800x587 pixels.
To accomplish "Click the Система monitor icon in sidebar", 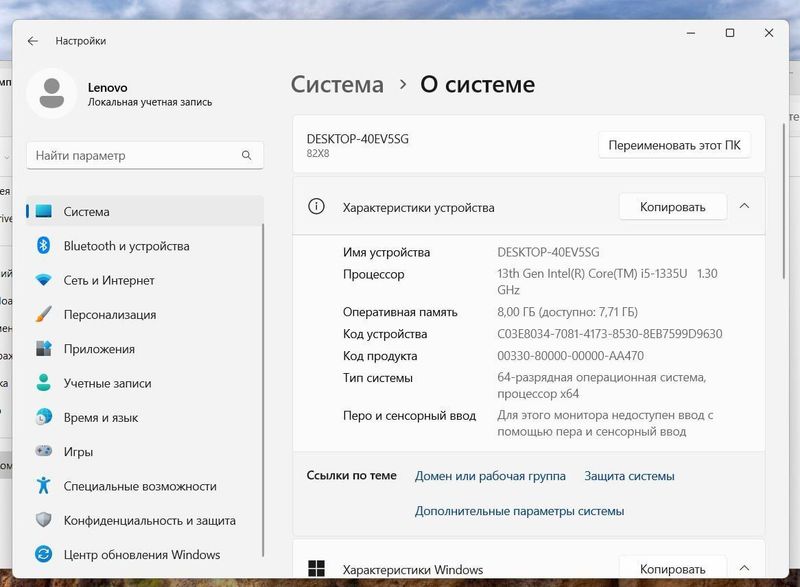I will coord(44,211).
